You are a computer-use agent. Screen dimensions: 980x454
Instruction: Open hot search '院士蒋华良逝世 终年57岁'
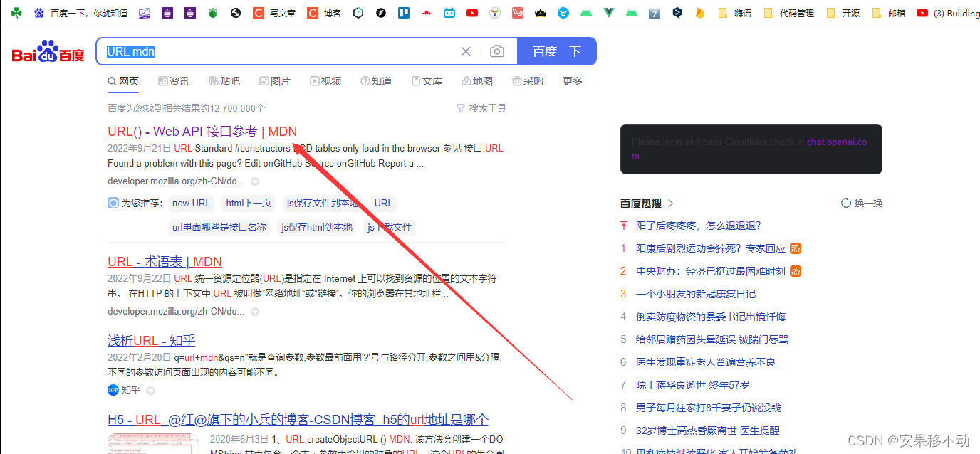pos(693,385)
